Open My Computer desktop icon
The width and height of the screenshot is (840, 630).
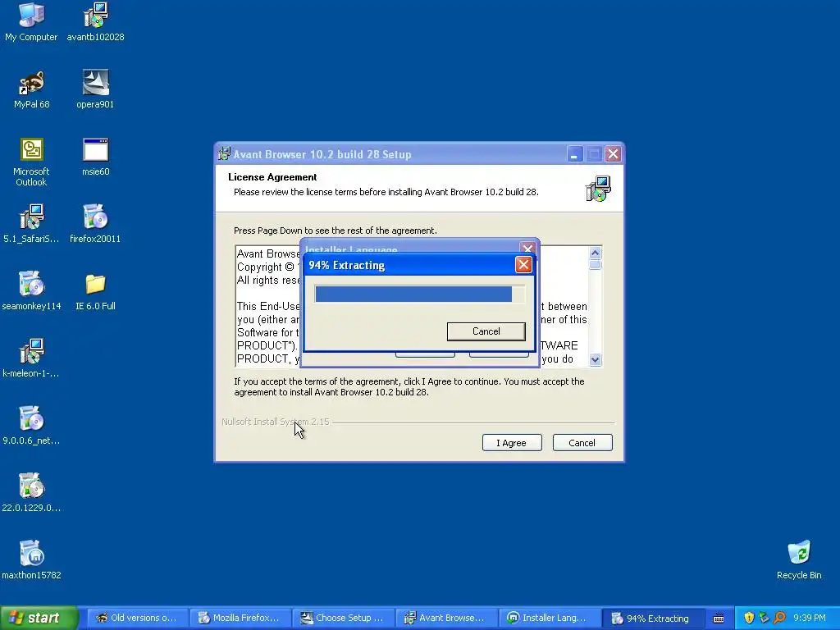tap(31, 22)
